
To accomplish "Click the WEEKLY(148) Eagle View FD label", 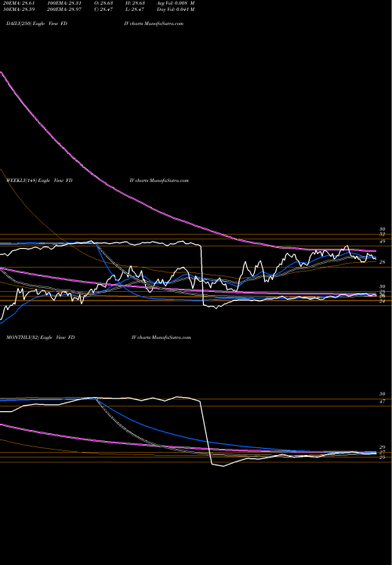I will coord(39,180).
